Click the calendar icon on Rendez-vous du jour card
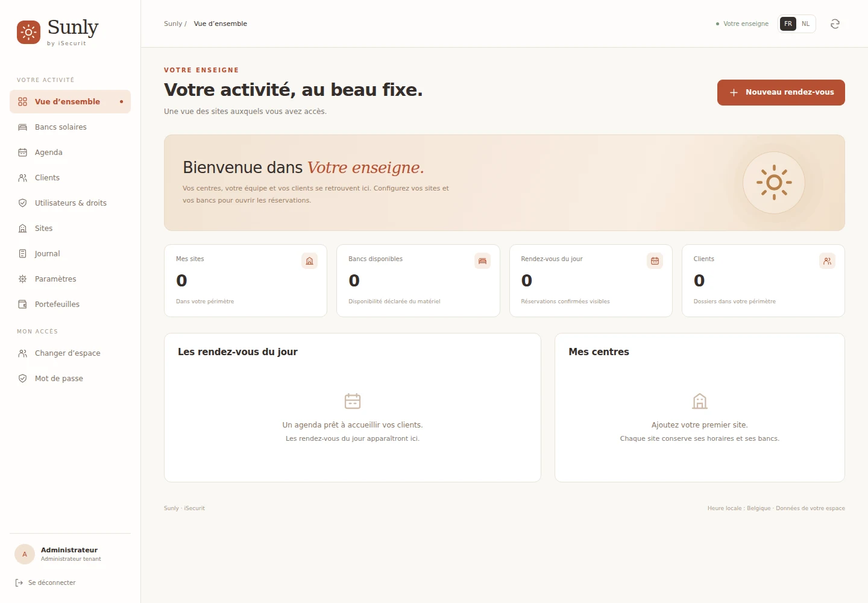The image size is (868, 603). (x=655, y=261)
